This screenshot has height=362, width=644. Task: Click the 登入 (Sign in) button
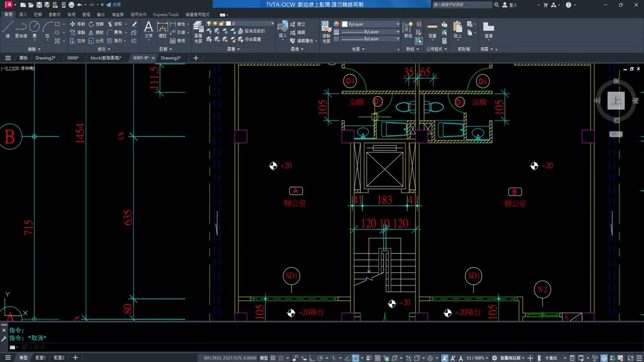(510, 5)
